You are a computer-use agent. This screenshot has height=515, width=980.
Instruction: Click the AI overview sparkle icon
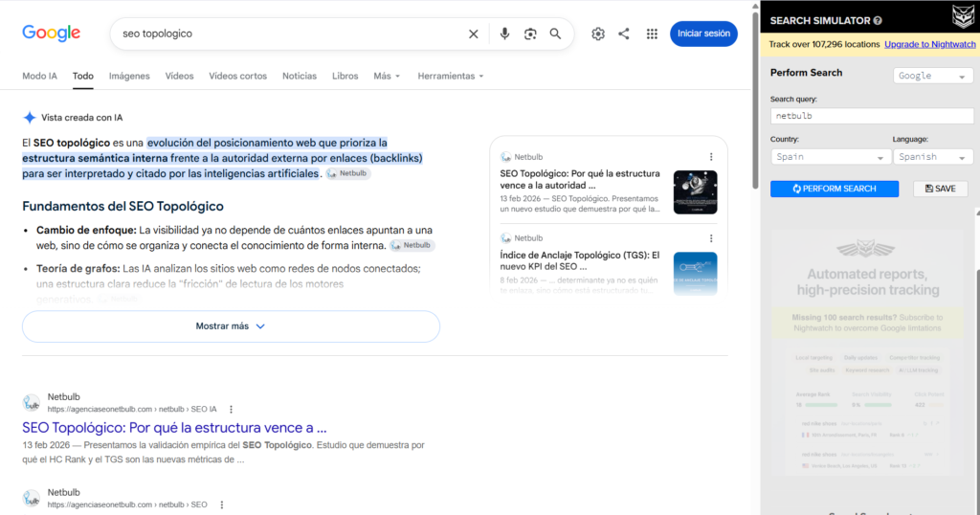click(30, 118)
